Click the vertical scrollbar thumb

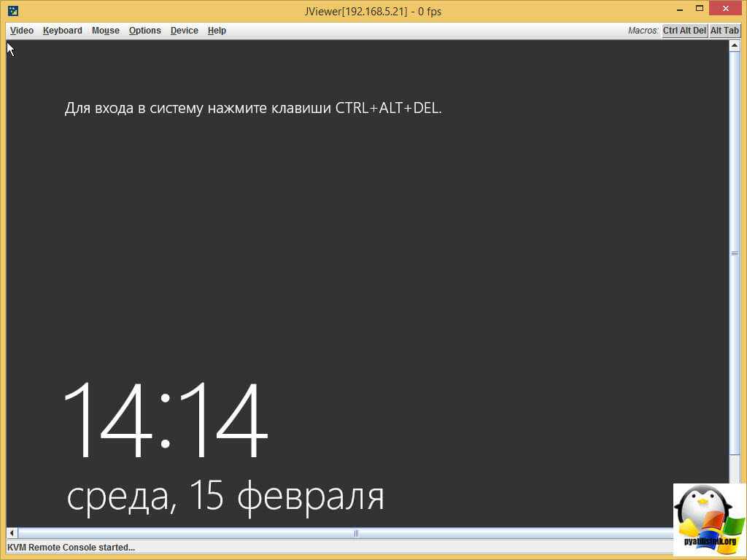[735, 253]
